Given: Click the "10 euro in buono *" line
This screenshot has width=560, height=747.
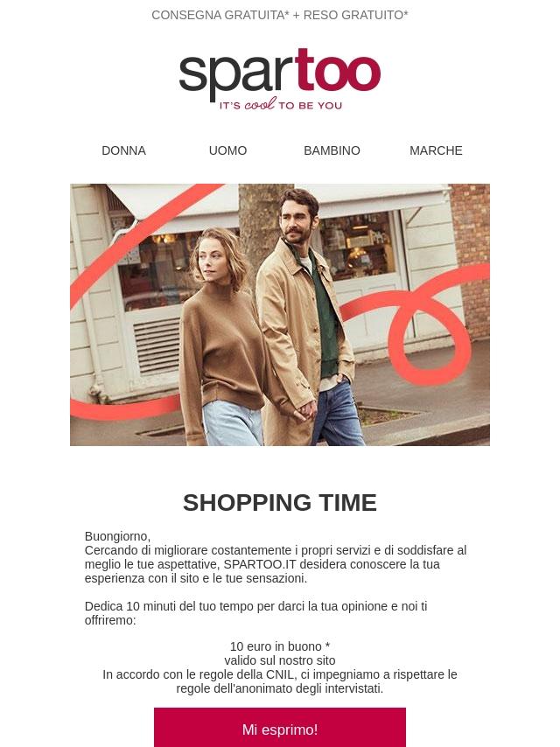Looking at the screenshot, I should [280, 646].
